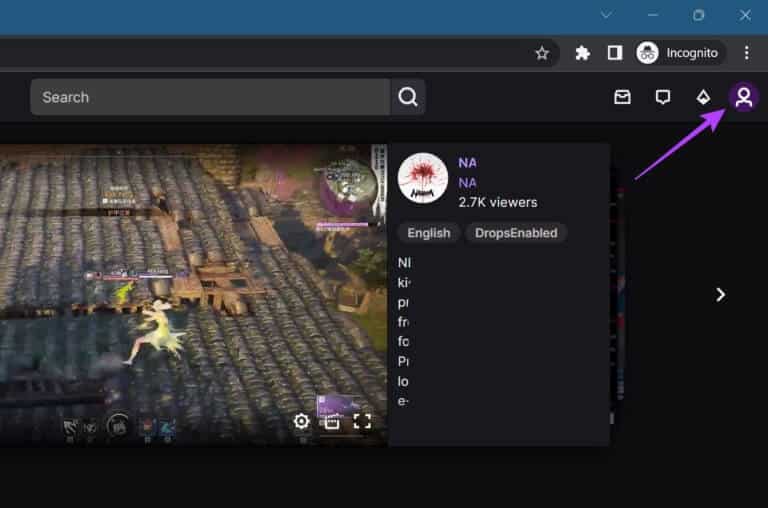Go to next carousel stream with right chevron

[x=720, y=294]
